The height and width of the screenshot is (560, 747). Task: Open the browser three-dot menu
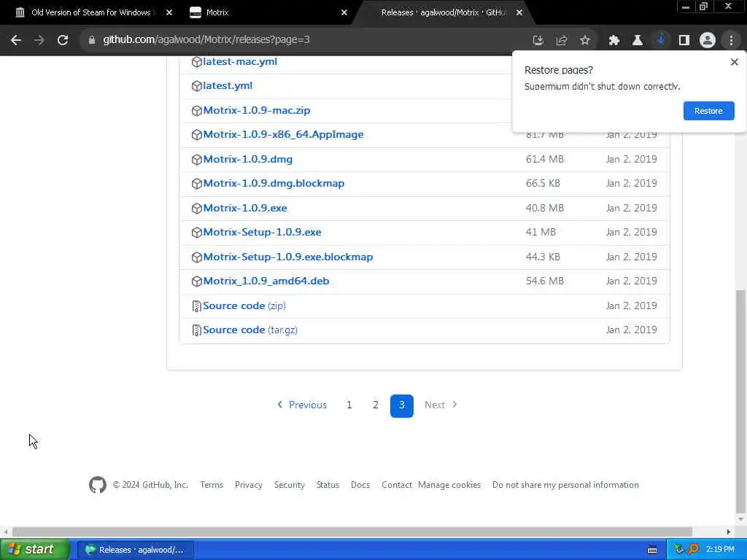(x=731, y=41)
